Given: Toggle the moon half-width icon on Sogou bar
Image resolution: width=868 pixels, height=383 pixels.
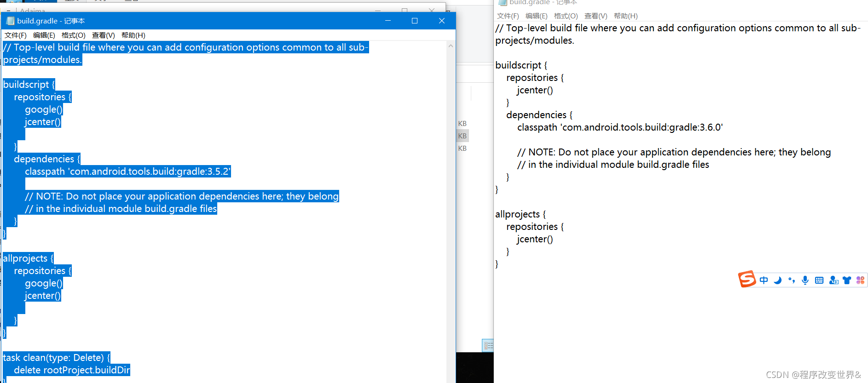Looking at the screenshot, I should [x=778, y=280].
